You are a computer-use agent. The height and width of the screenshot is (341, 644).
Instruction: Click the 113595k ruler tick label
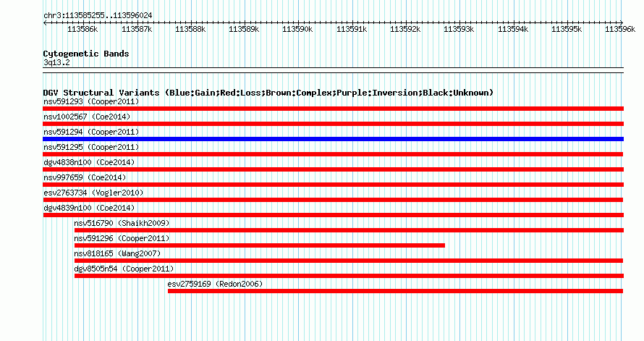pos(567,29)
